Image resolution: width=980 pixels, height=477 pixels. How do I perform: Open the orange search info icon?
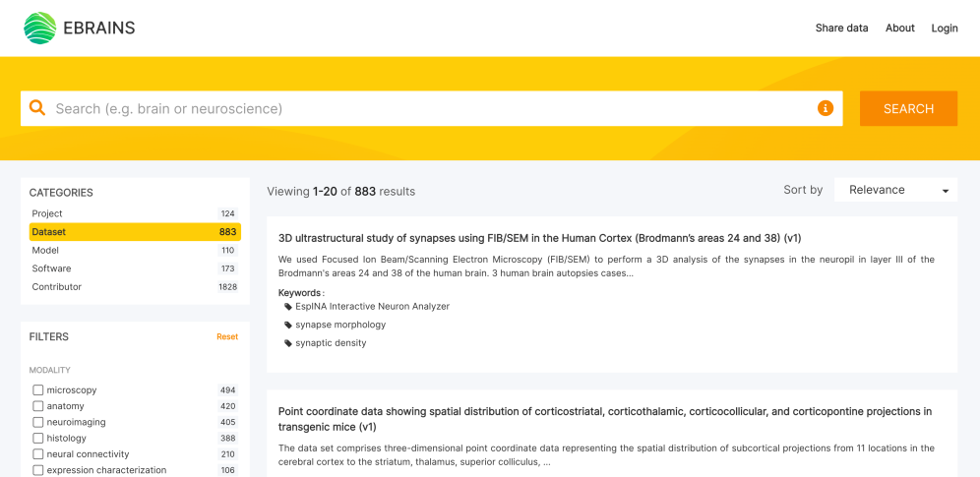[x=826, y=108]
